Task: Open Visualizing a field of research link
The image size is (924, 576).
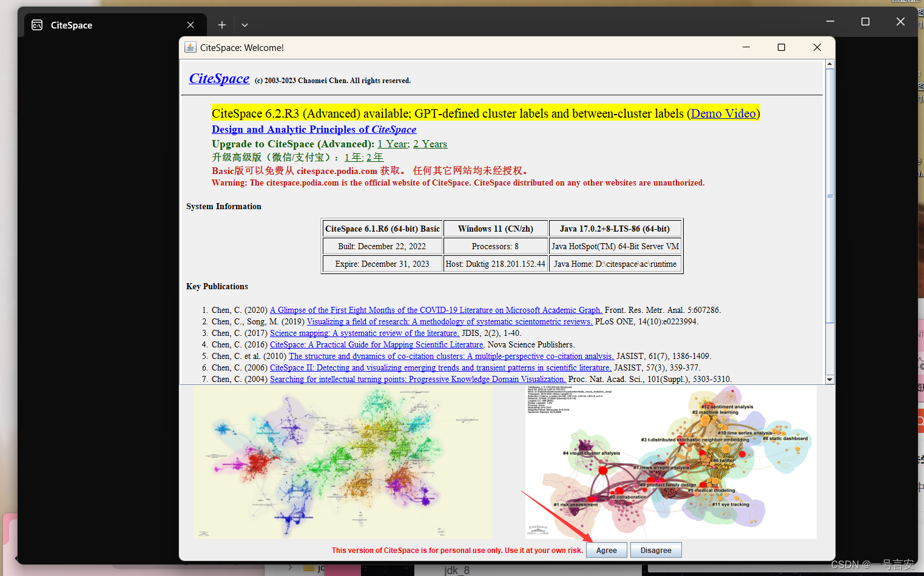Action: [450, 321]
